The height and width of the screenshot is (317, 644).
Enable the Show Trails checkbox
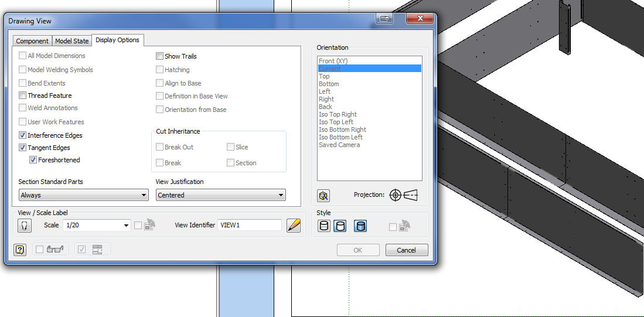[159, 56]
